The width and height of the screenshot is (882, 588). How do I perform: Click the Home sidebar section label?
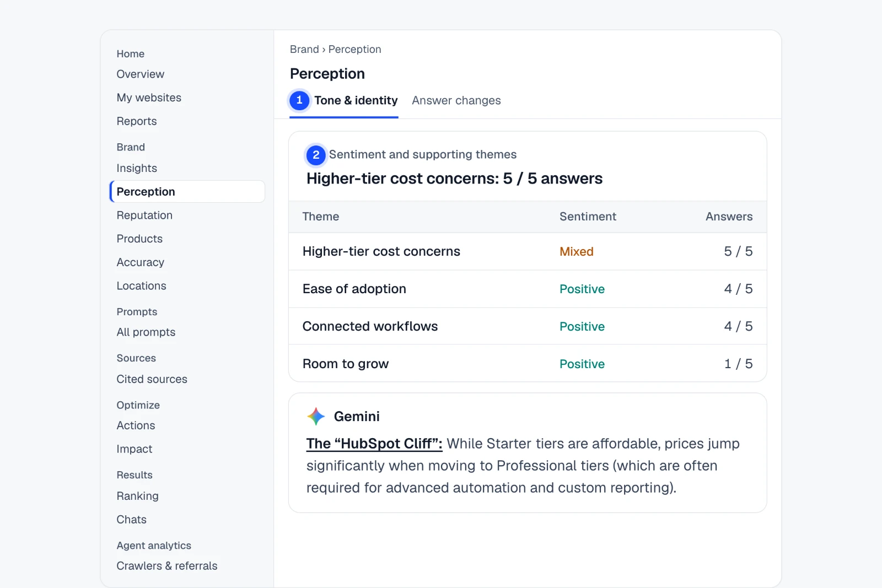tap(131, 54)
